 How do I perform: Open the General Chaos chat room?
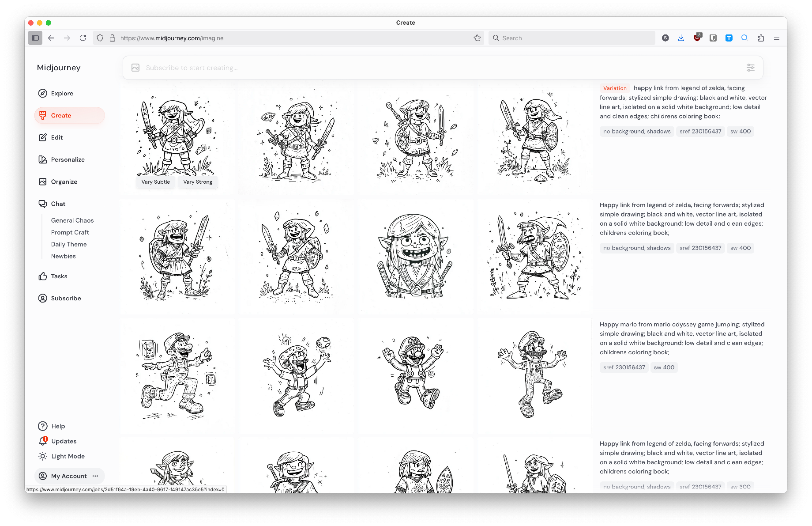(x=72, y=220)
